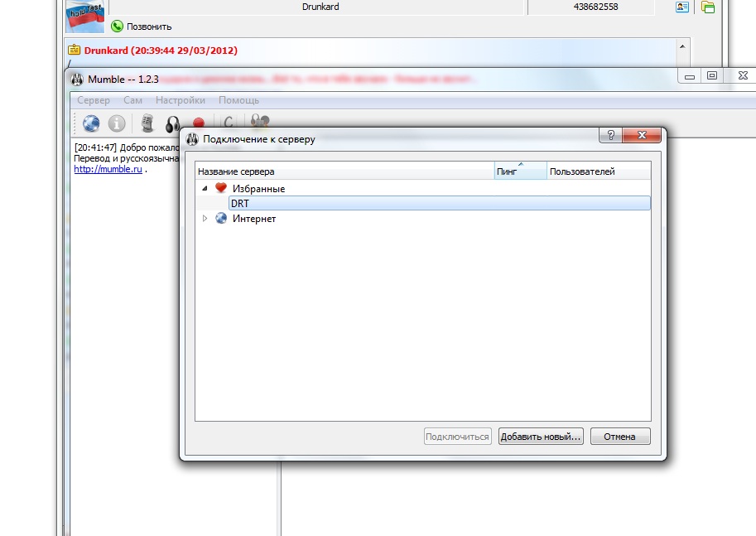Screen dimensions: 756x536
Task: Collapse the Избранные tree group
Action: (205, 188)
